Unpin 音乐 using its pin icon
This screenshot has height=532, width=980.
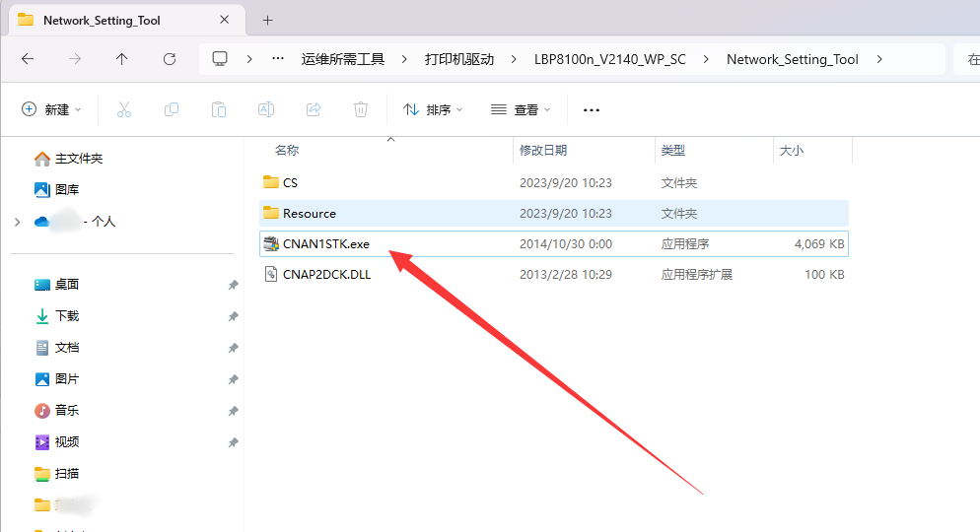pyautogui.click(x=233, y=411)
